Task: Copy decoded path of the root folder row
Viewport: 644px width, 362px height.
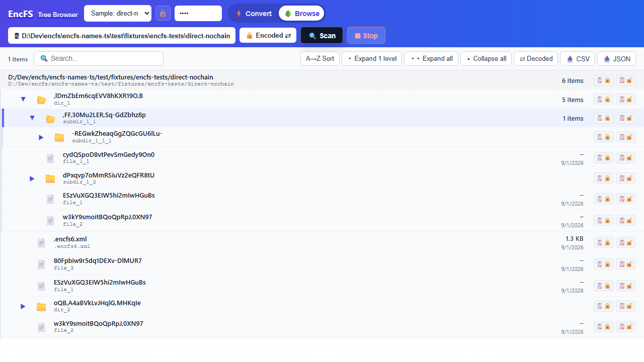Action: tap(626, 80)
